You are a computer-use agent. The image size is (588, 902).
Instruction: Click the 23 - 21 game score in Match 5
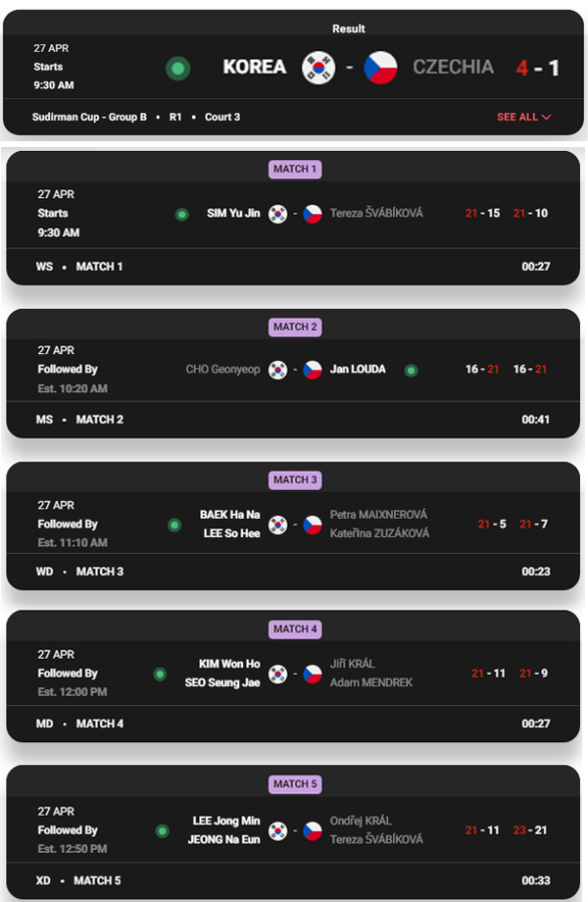[x=530, y=830]
